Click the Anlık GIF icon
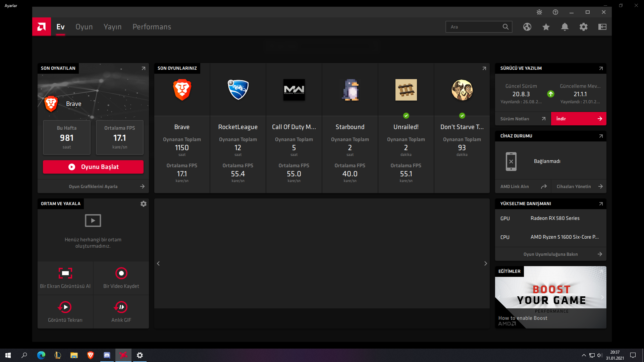 tap(121, 307)
